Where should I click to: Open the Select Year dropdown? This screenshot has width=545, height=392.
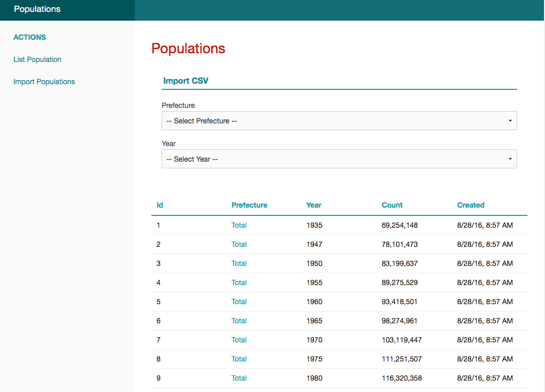tap(339, 159)
